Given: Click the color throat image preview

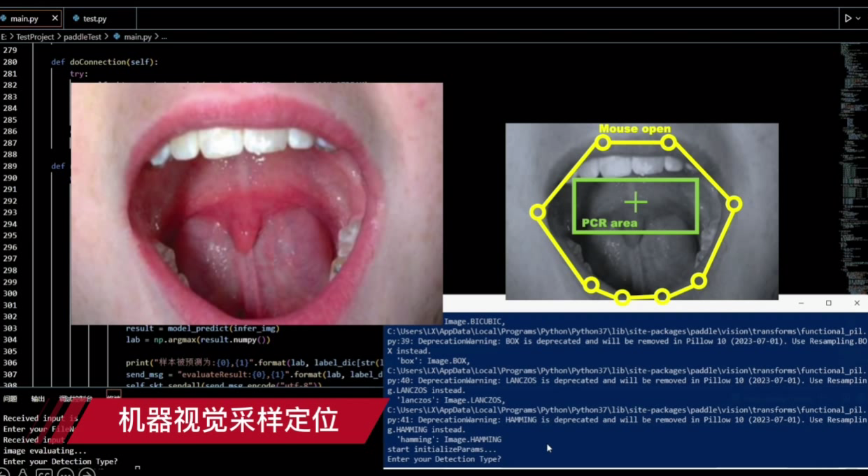Looking at the screenshot, I should (257, 203).
